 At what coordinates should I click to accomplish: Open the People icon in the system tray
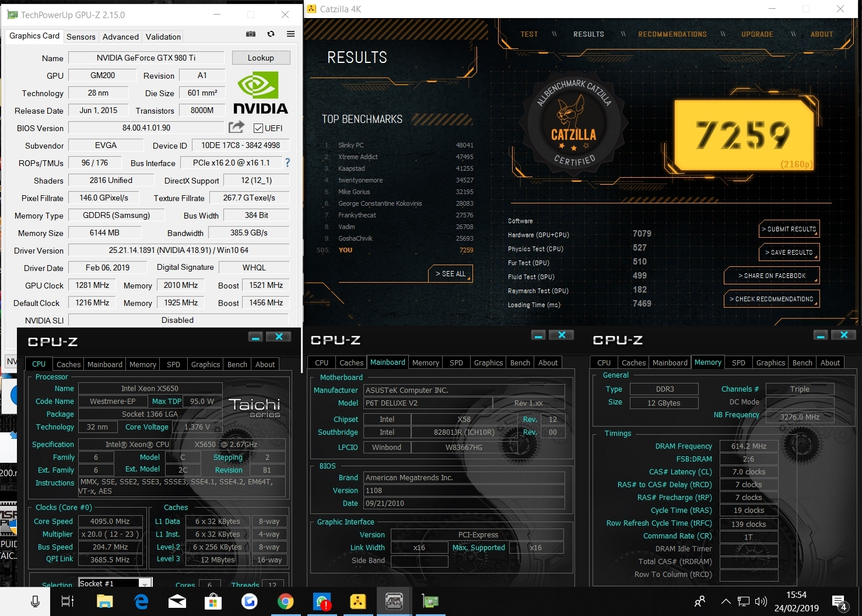tap(700, 601)
